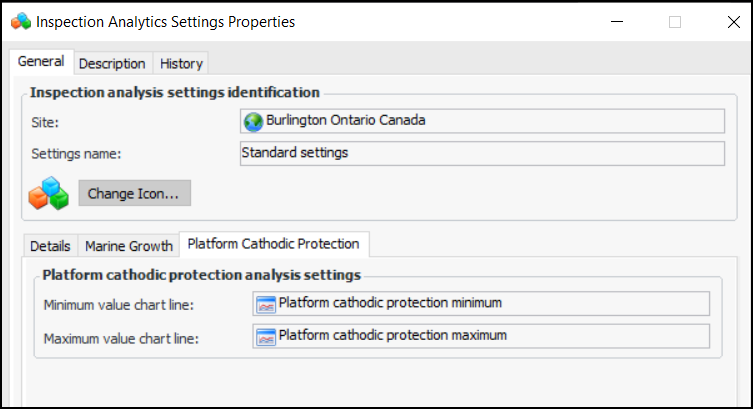Click the Burlington Ontario Canada site text
This screenshot has height=409, width=753.
[345, 121]
